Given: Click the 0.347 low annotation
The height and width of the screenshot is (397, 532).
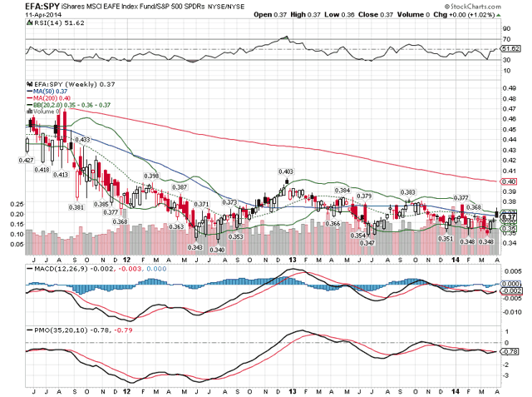Looking at the screenshot, I should click(367, 243).
